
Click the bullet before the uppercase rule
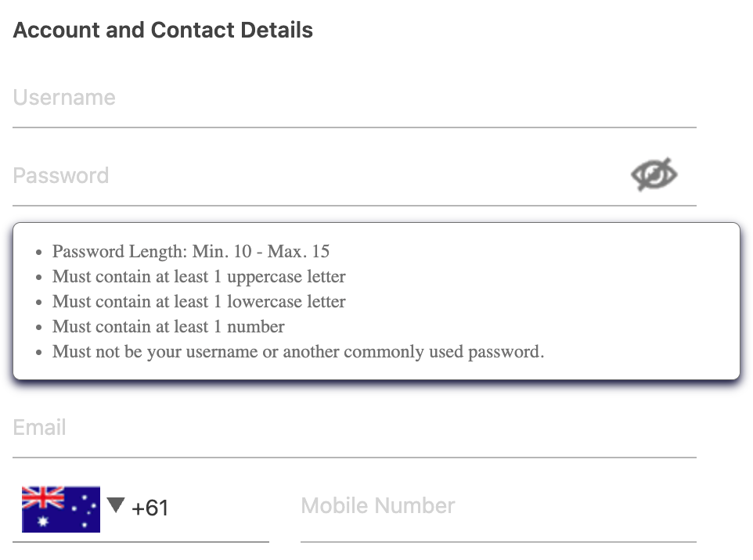tap(39, 278)
